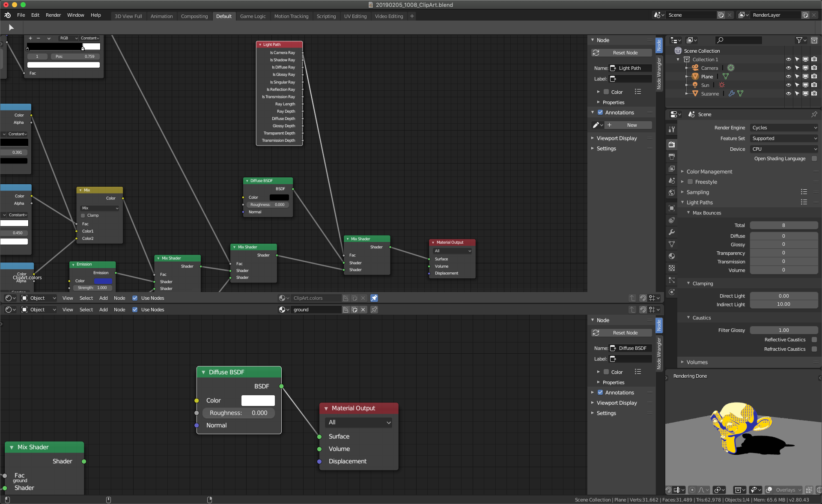Hide the Suzanne object in viewport
The image size is (822, 504).
coord(788,93)
